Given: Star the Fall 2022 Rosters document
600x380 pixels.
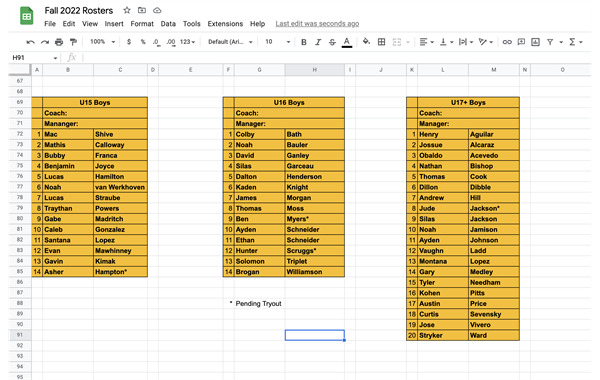Looking at the screenshot, I should point(127,10).
